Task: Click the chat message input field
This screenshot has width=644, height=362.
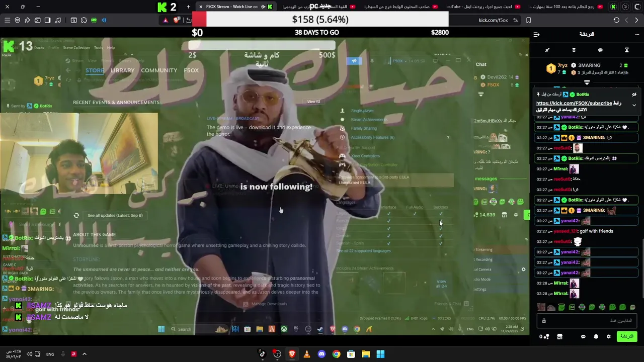Action: tap(586, 320)
